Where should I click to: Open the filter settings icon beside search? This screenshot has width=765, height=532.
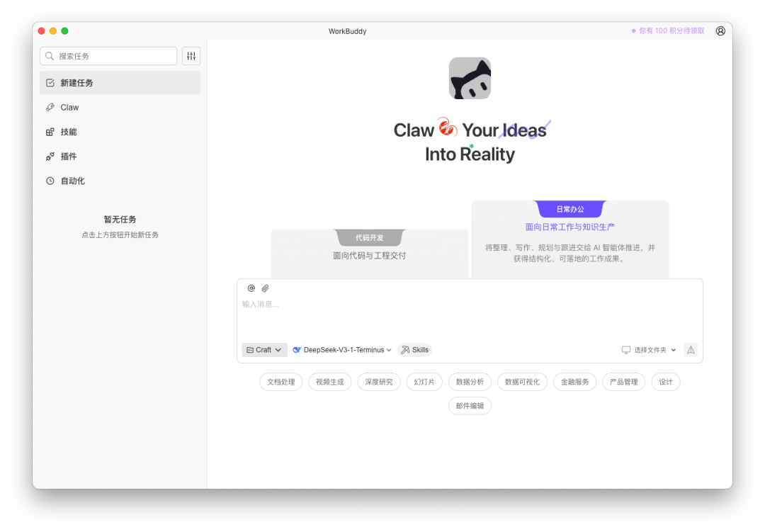coord(191,56)
